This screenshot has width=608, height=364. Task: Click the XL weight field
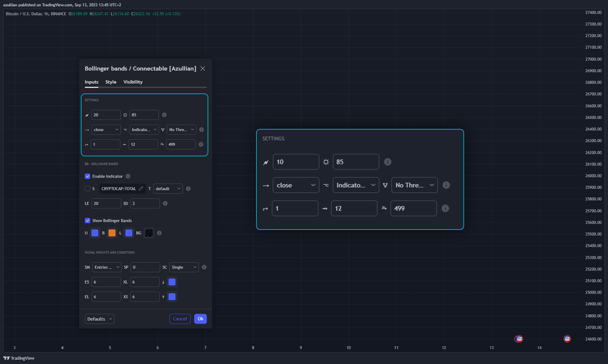[145, 282]
